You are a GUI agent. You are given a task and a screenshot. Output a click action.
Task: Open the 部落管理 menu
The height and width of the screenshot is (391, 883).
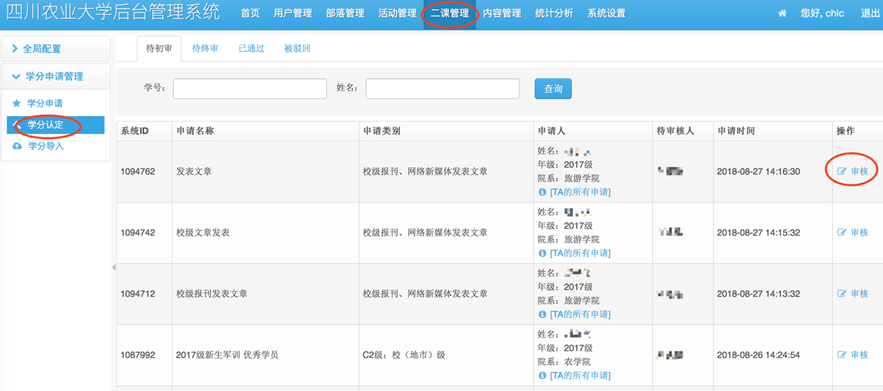pos(345,14)
